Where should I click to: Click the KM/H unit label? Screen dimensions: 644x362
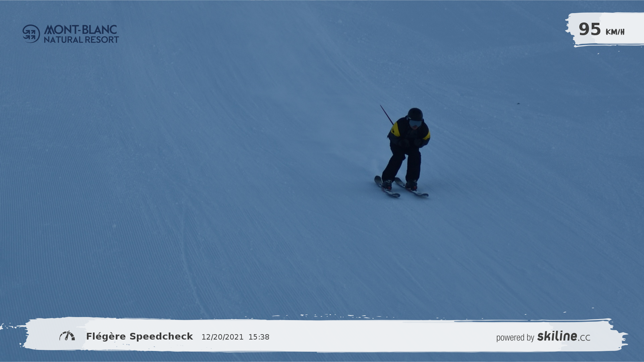[x=615, y=32]
